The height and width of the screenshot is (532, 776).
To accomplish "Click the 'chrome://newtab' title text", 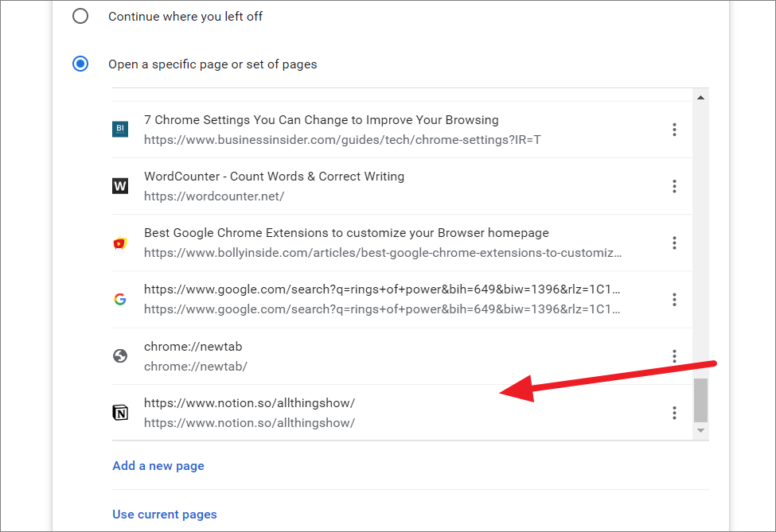I will click(193, 347).
